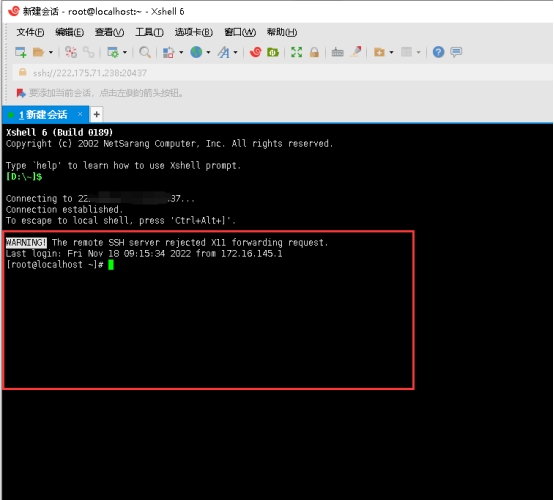Image resolution: width=554 pixels, height=500 pixels.
Task: Click the keyboard mapping icon
Action: click(x=337, y=52)
